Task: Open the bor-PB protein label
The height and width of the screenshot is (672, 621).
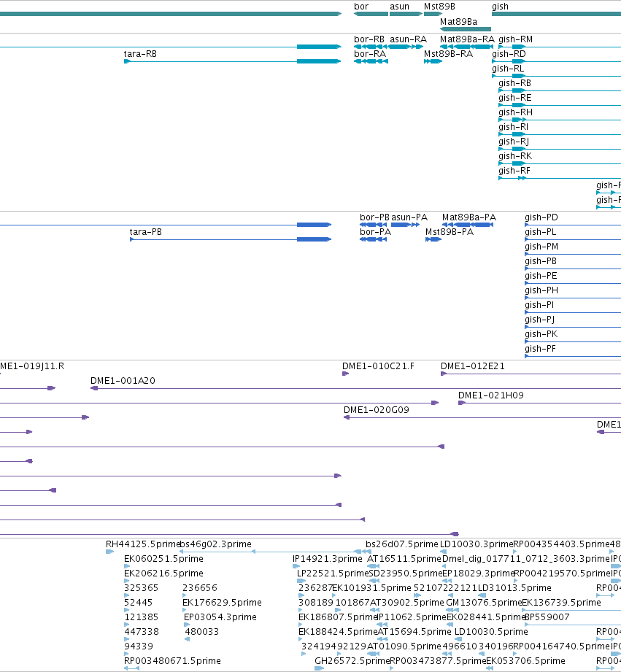Action: 374,217
